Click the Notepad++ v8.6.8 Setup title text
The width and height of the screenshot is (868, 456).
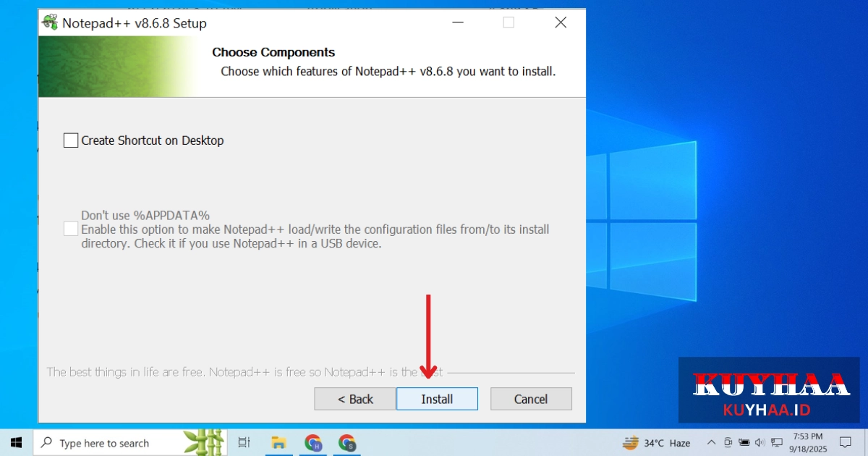[135, 23]
